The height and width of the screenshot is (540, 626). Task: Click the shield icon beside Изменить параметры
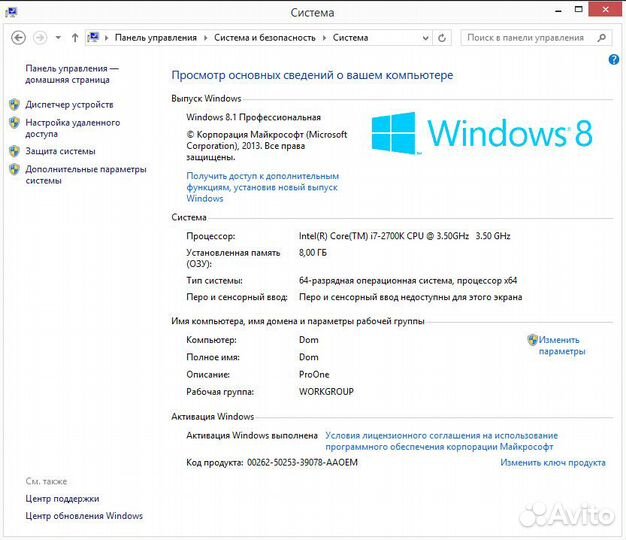(x=532, y=340)
